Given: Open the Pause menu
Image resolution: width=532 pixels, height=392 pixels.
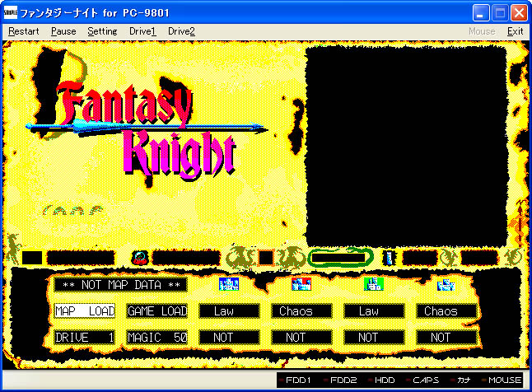Looking at the screenshot, I should coord(63,31).
